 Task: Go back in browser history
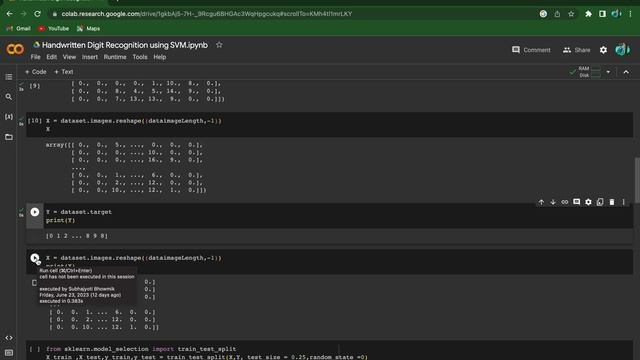[x=9, y=14]
